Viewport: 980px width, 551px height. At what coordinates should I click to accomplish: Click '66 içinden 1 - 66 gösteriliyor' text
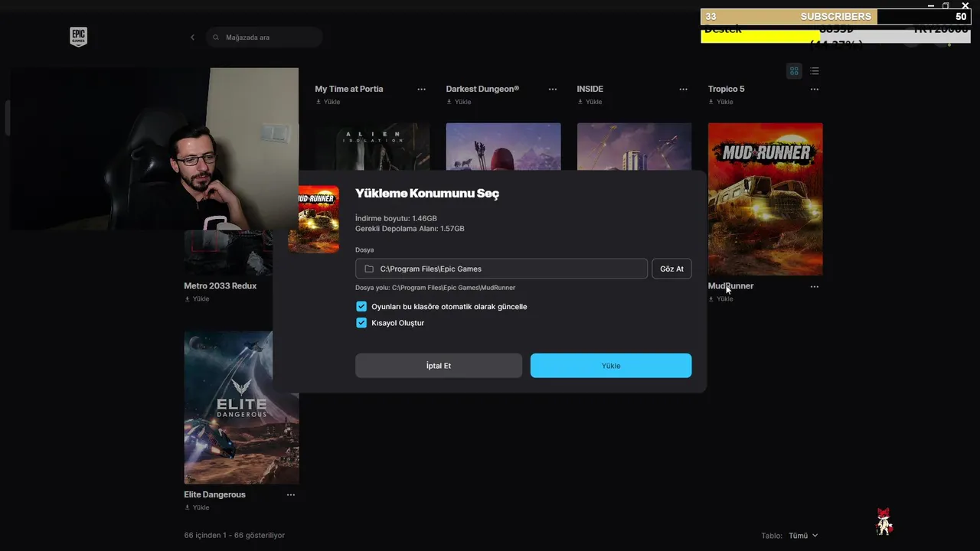[x=234, y=536]
